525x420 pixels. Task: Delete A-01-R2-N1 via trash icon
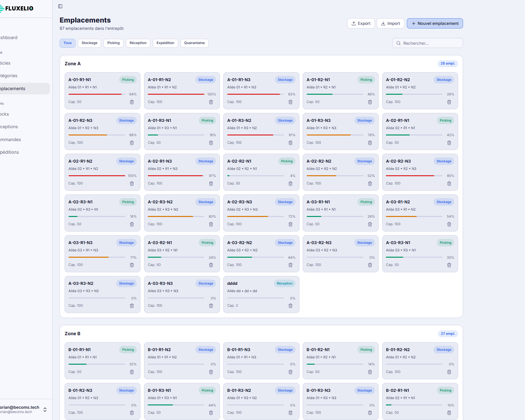(370, 102)
